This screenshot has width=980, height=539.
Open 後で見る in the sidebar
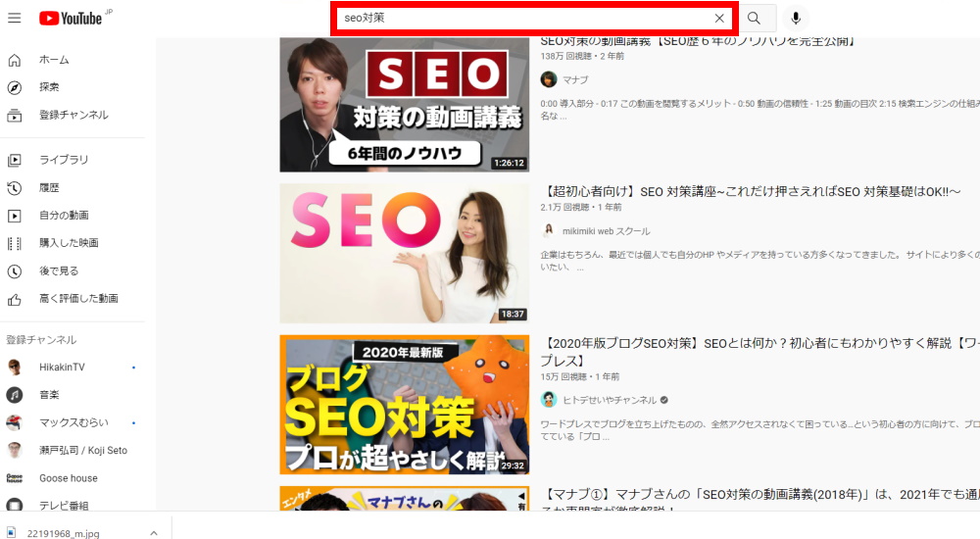pos(59,270)
